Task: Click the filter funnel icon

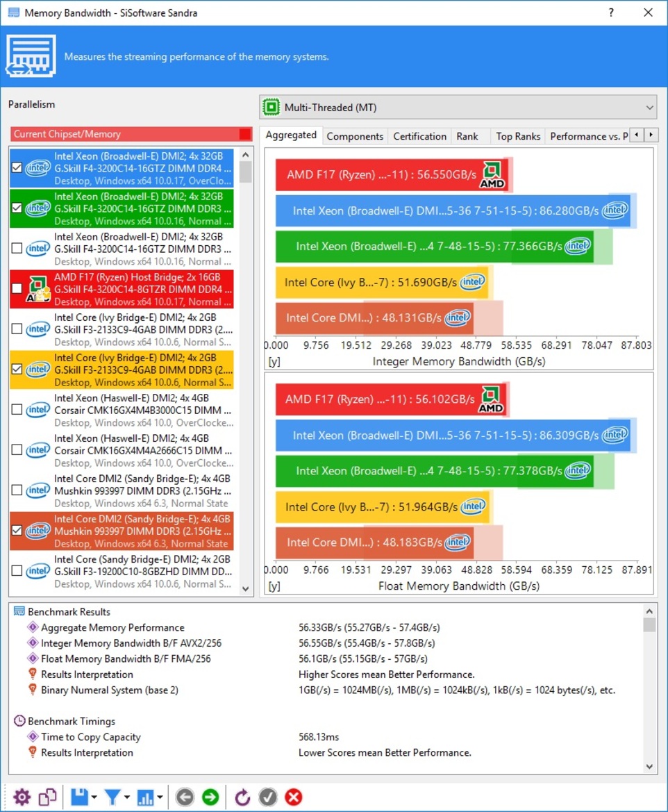Action: (x=112, y=797)
